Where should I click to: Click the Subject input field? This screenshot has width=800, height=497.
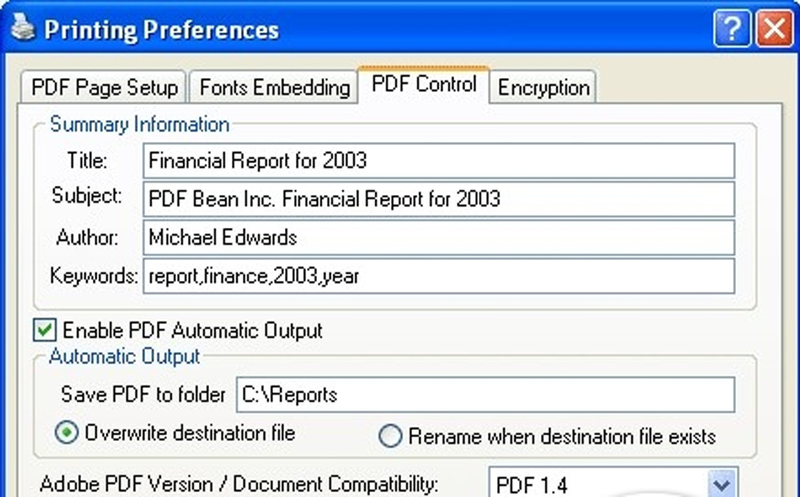pos(439,199)
